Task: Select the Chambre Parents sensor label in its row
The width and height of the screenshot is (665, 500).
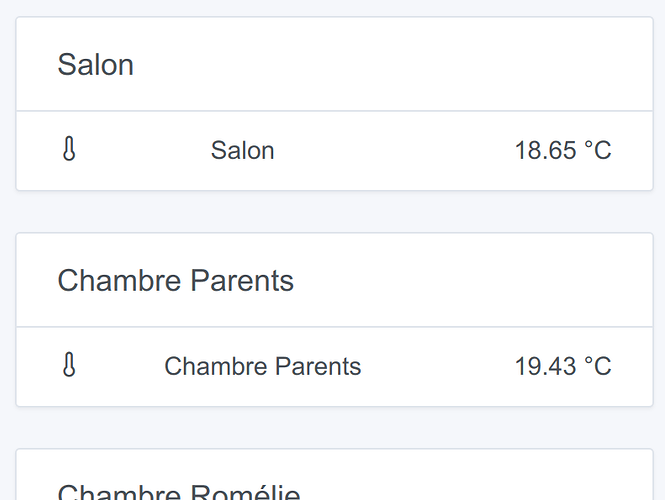Action: point(262,367)
